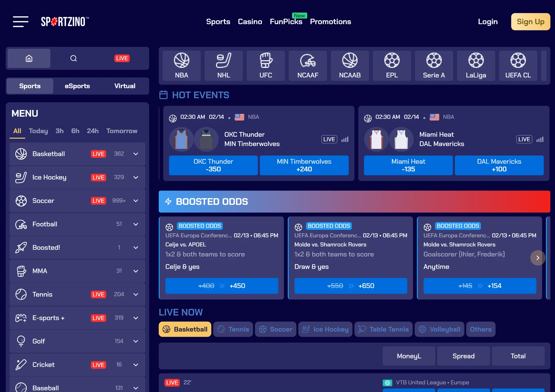The image size is (555, 392).
Task: Open the hamburger menu
Action: [21, 22]
